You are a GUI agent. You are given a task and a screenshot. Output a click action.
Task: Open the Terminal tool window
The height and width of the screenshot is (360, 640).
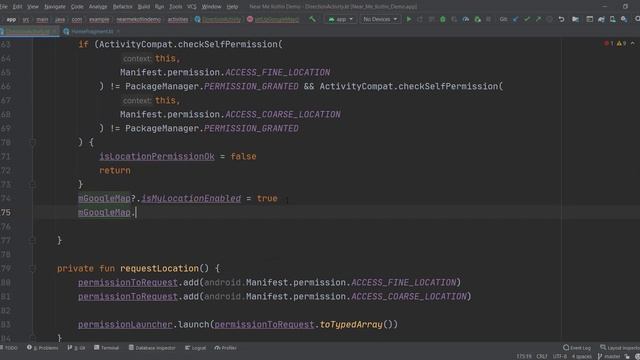pos(107,348)
